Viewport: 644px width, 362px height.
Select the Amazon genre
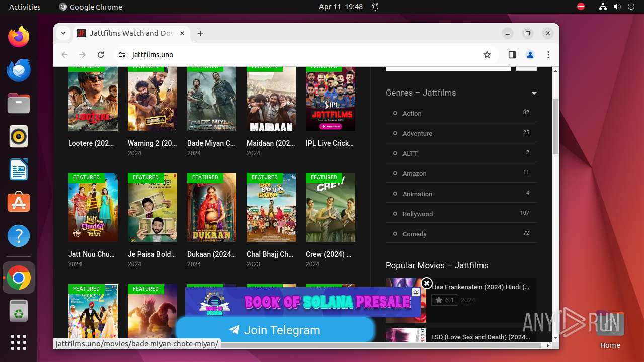(x=414, y=174)
